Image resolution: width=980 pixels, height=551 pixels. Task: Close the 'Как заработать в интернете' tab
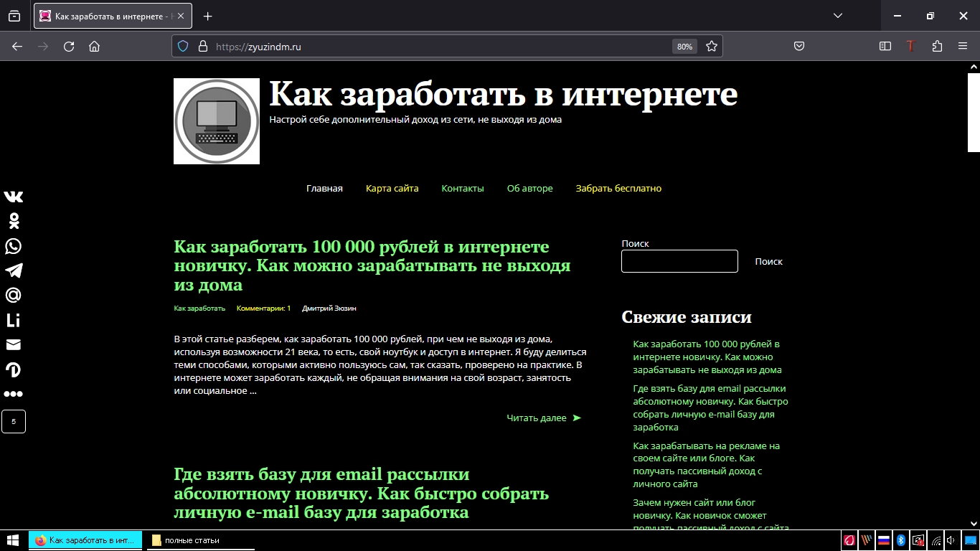tap(179, 16)
